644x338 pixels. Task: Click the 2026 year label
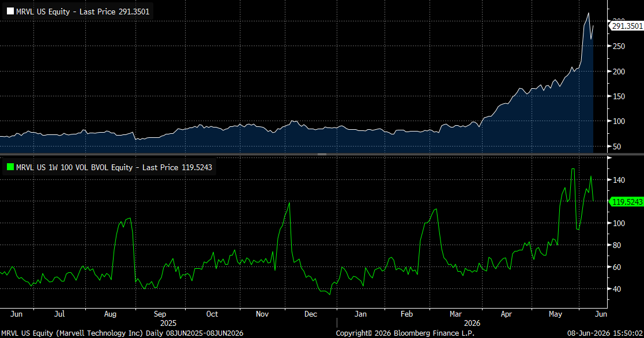click(472, 323)
